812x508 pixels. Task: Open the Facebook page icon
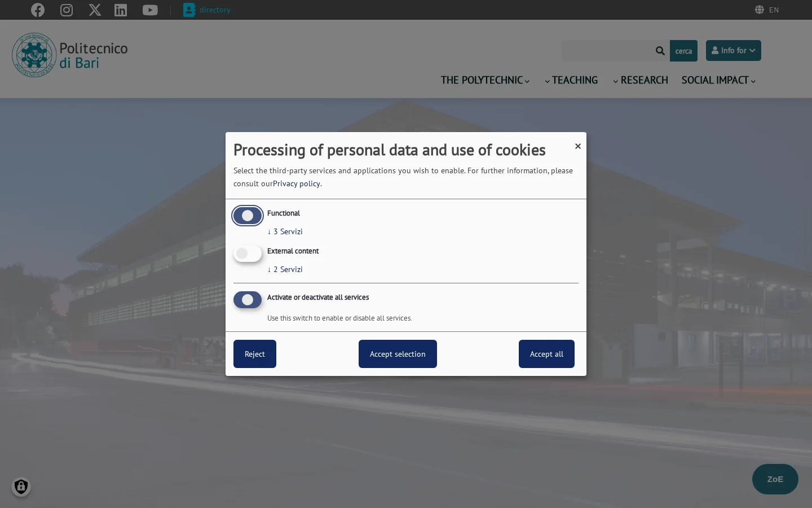(x=38, y=10)
